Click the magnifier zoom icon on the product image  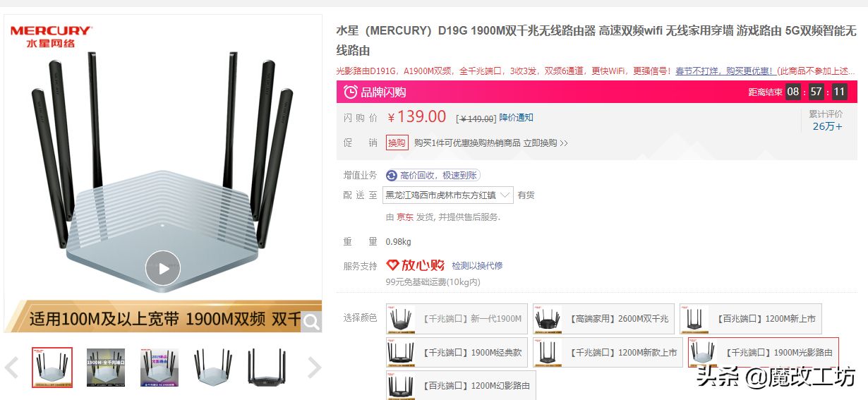click(311, 322)
